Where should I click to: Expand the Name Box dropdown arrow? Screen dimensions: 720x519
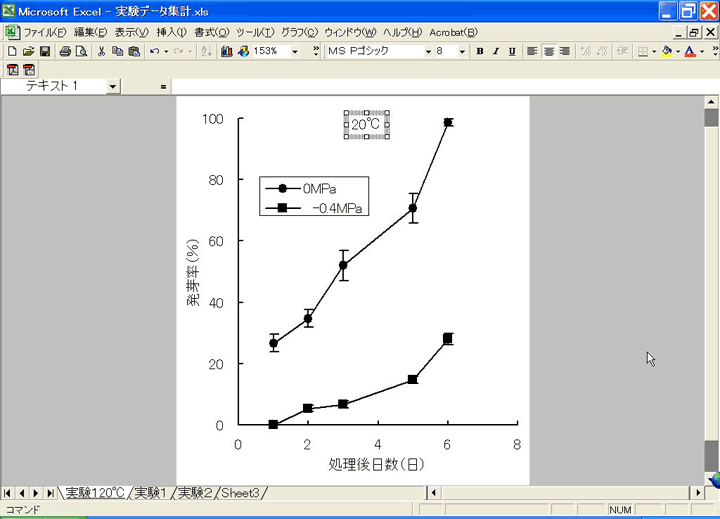click(112, 86)
